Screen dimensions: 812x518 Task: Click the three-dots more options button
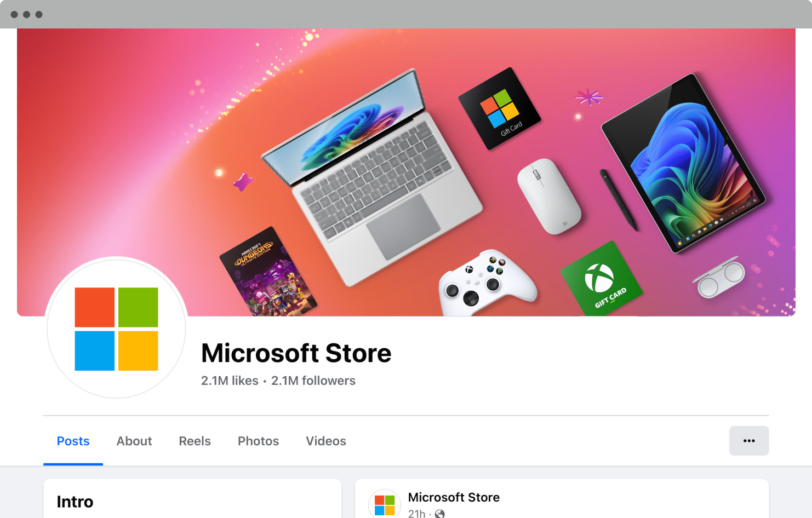(748, 441)
